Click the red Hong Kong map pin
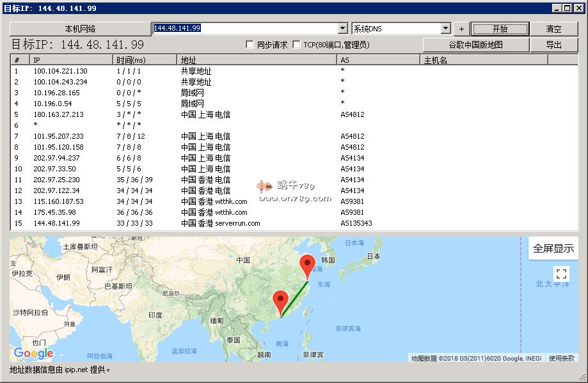 click(280, 301)
